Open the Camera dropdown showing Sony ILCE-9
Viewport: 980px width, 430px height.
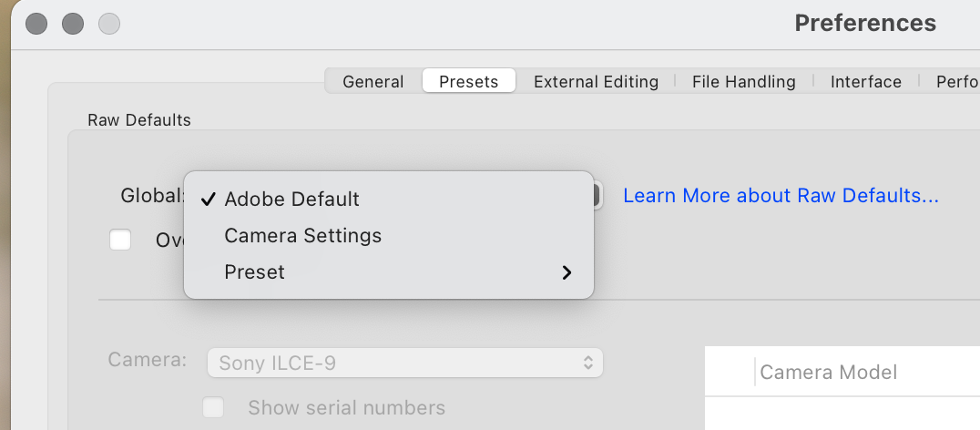click(405, 363)
